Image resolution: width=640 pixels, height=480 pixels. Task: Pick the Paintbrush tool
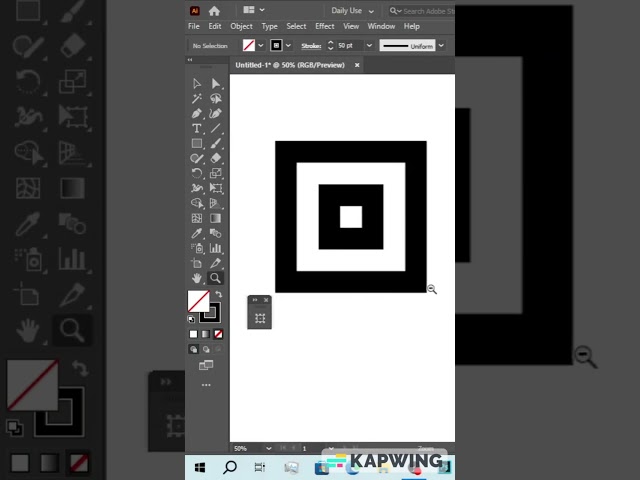coord(216,143)
